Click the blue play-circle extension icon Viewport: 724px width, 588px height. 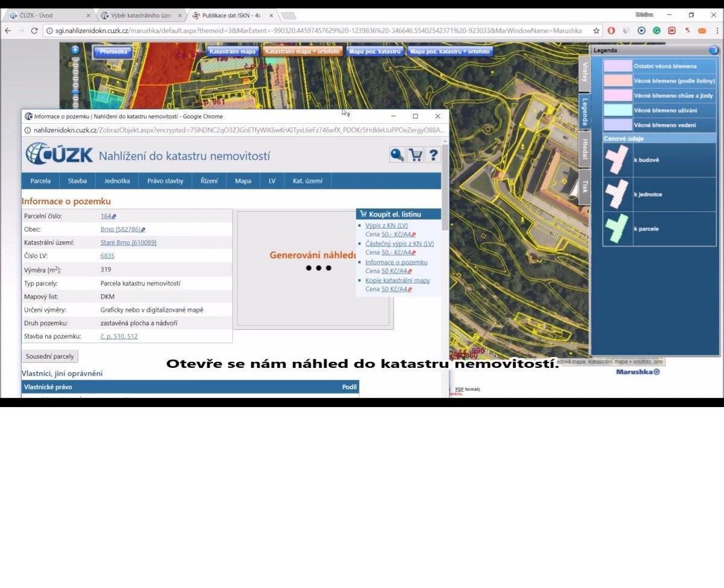click(x=641, y=30)
